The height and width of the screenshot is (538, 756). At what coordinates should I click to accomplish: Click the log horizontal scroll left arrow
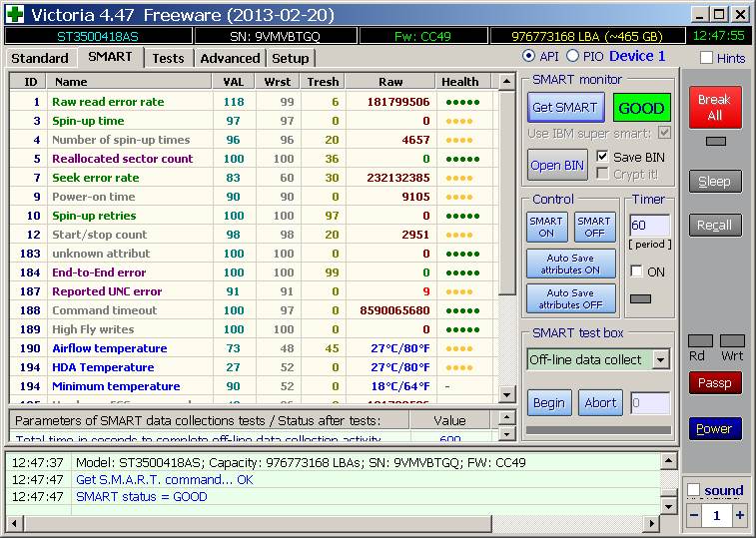14,523
